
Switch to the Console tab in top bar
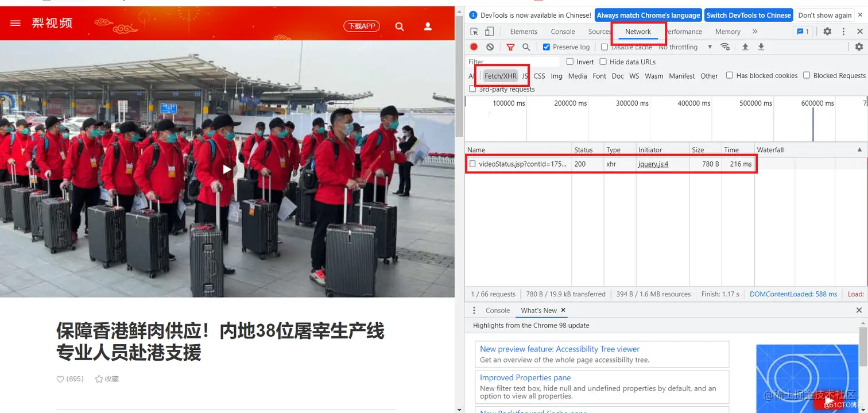[563, 32]
